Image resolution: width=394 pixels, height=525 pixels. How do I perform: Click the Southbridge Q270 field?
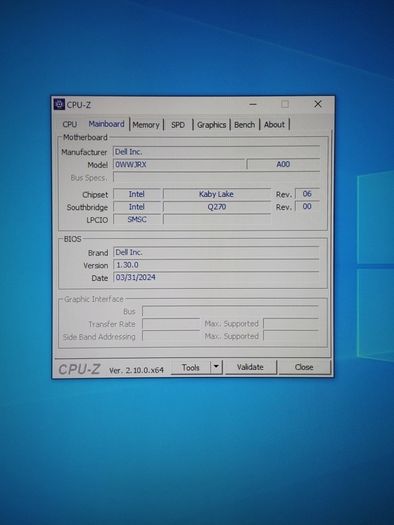pyautogui.click(x=217, y=207)
